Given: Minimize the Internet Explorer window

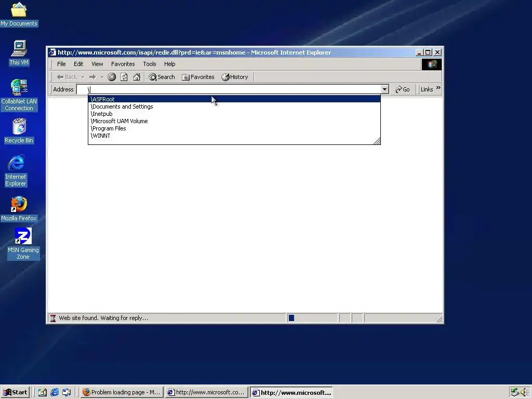Looking at the screenshot, I should [x=419, y=52].
